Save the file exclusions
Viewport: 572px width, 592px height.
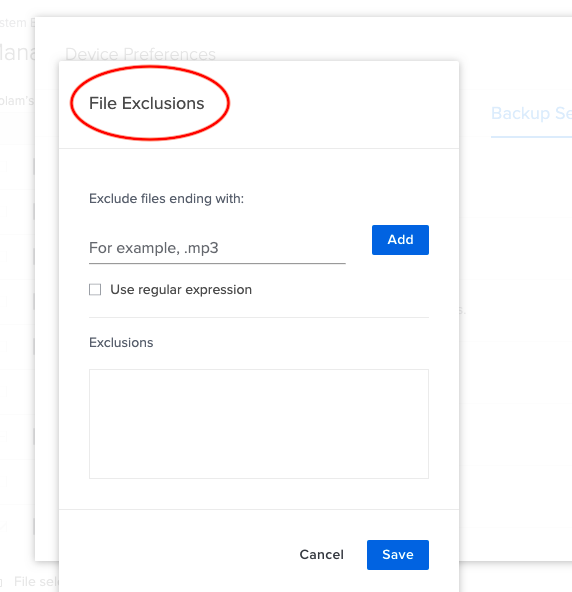click(x=398, y=555)
